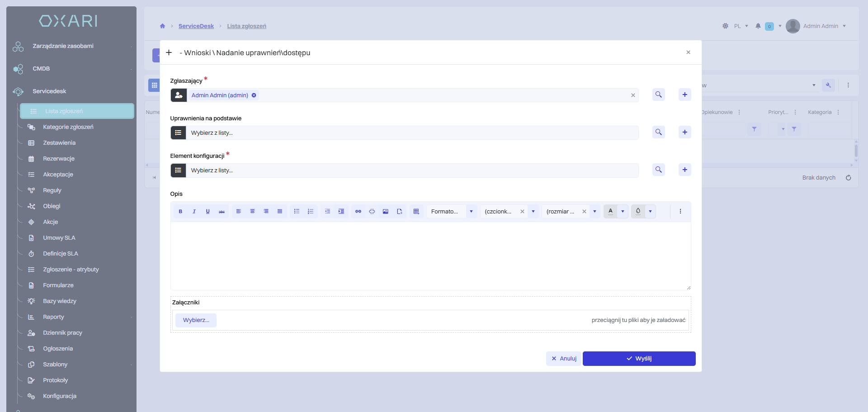The image size is (868, 412).
Task: Open Umowy SLA menu item
Action: tap(59, 238)
